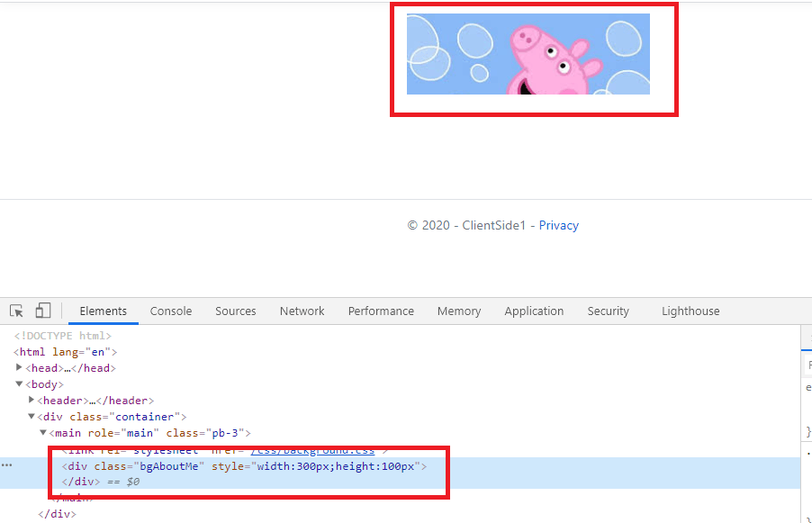Open the Elements tab
This screenshot has width=812, height=523.
click(103, 311)
